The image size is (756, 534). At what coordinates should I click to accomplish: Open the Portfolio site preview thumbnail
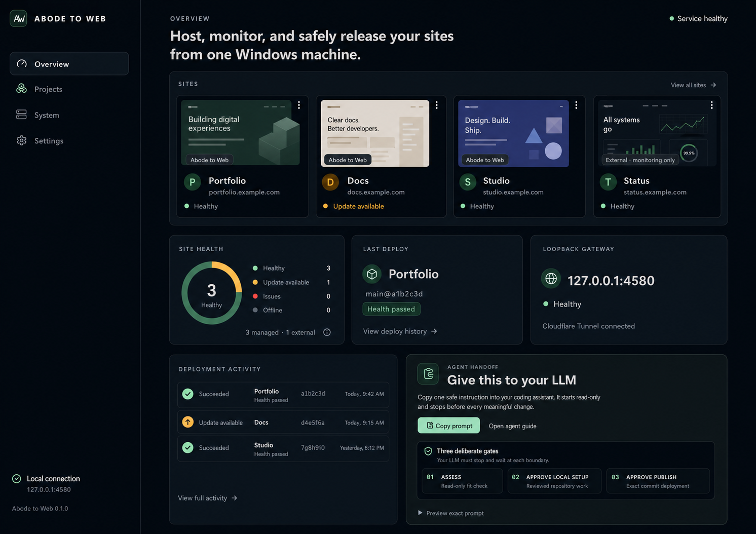pyautogui.click(x=241, y=133)
